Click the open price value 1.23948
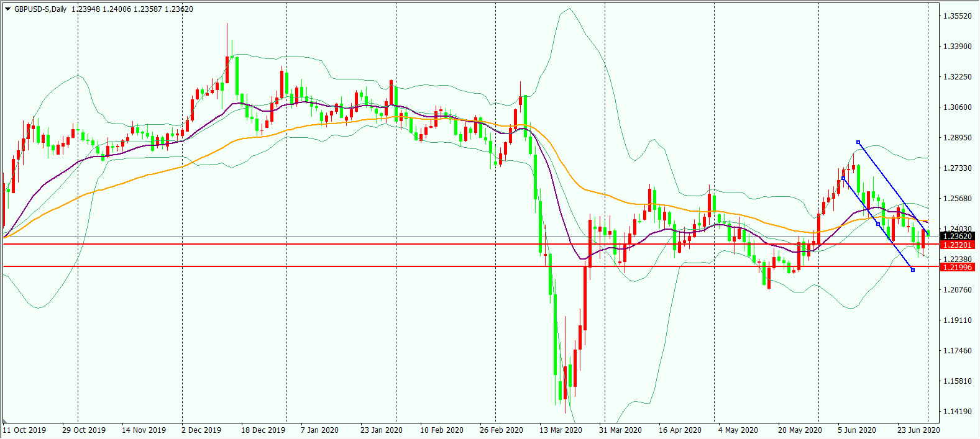The height and width of the screenshot is (439, 980). point(86,9)
